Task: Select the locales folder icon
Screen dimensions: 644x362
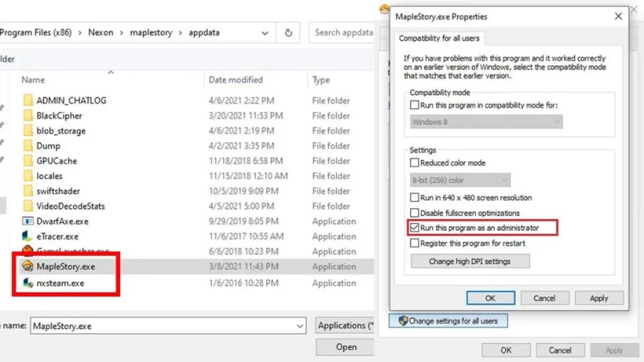Action: pyautogui.click(x=28, y=175)
